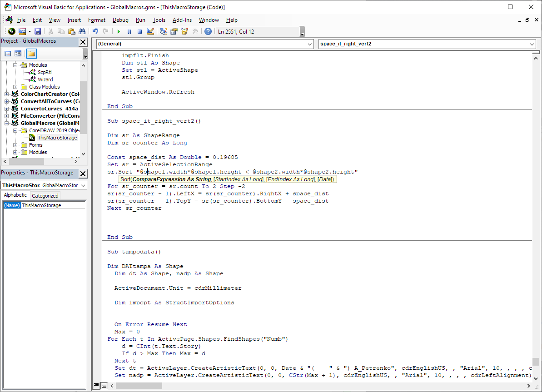Click the Break pause icon
The width and height of the screenshot is (542, 392).
point(129,31)
